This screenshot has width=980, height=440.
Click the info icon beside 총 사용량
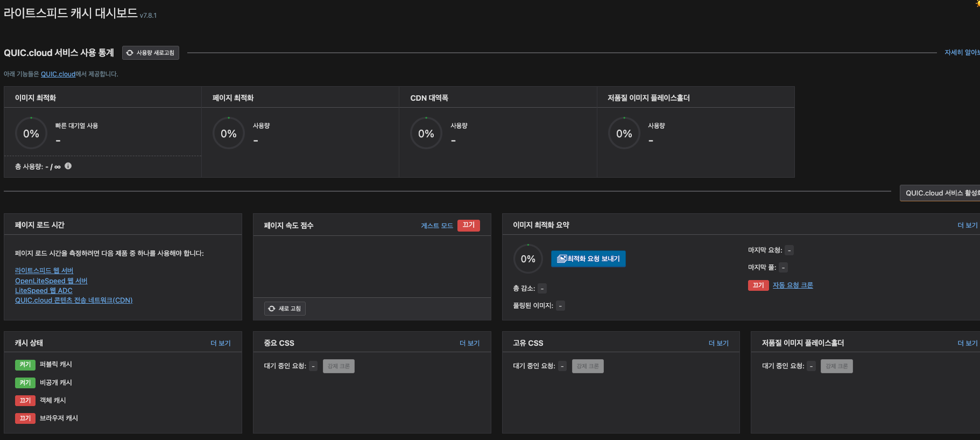pos(68,166)
